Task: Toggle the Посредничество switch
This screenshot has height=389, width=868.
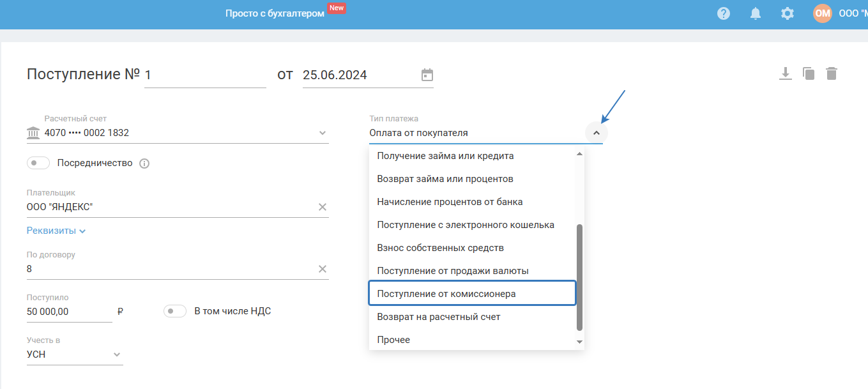Action: click(x=38, y=164)
